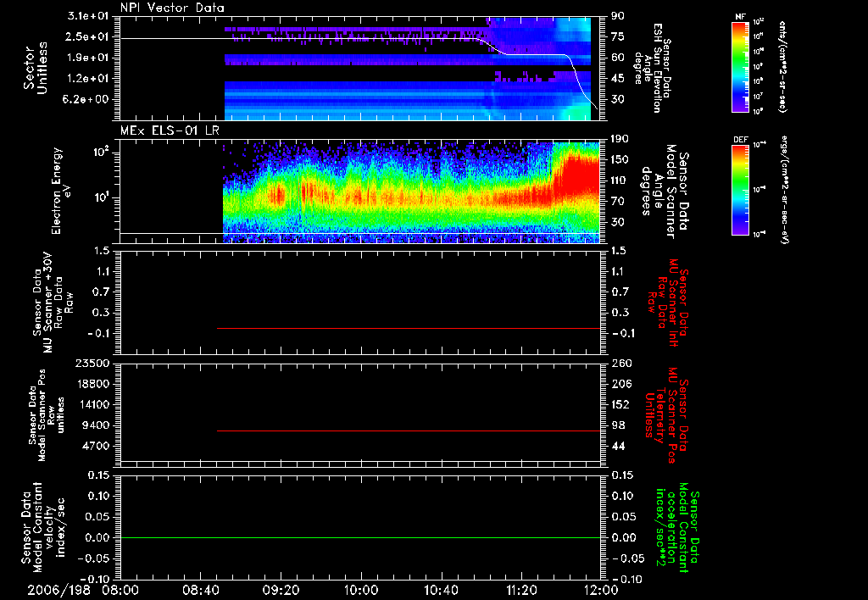This screenshot has width=868, height=600.
Task: Select the "Model Scanner Angle degrees" axis title
Action: [658, 191]
